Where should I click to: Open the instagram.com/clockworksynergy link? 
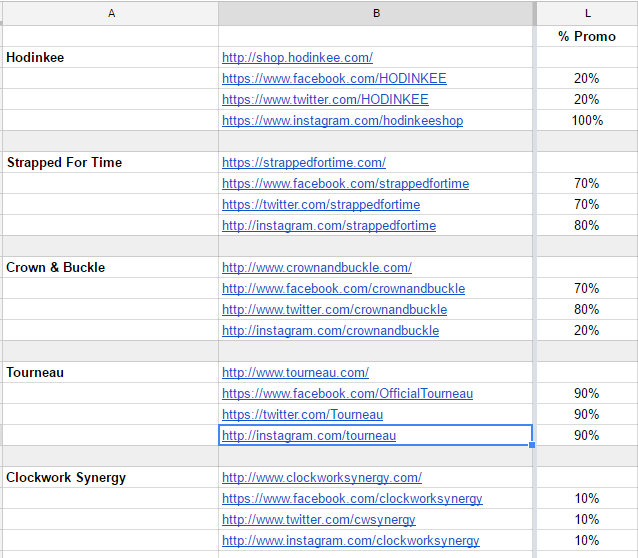coord(351,540)
